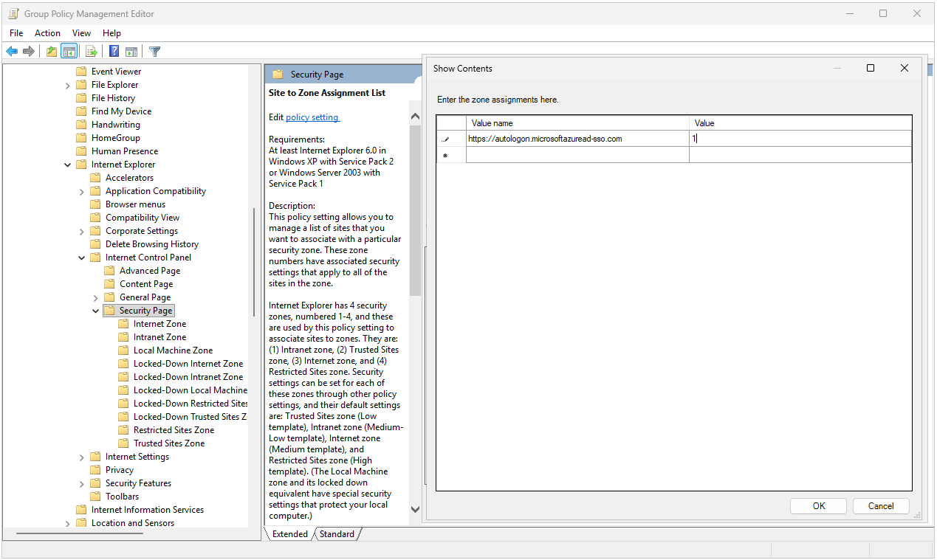This screenshot has height=560, width=937.
Task: Click pencil edit marker of first row
Action: [445, 139]
